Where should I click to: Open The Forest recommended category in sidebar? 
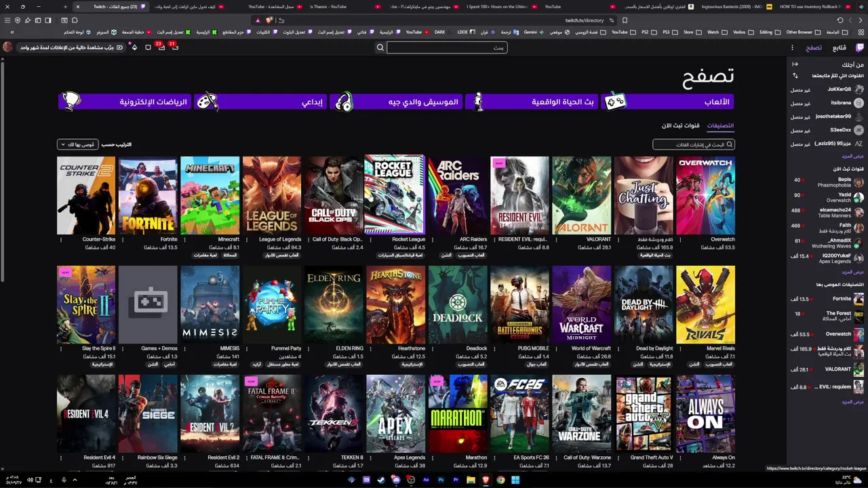(827, 316)
